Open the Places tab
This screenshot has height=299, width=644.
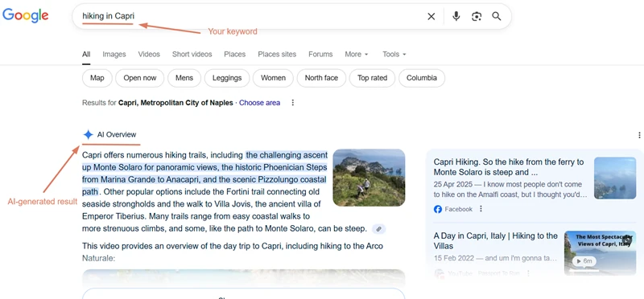coord(235,54)
